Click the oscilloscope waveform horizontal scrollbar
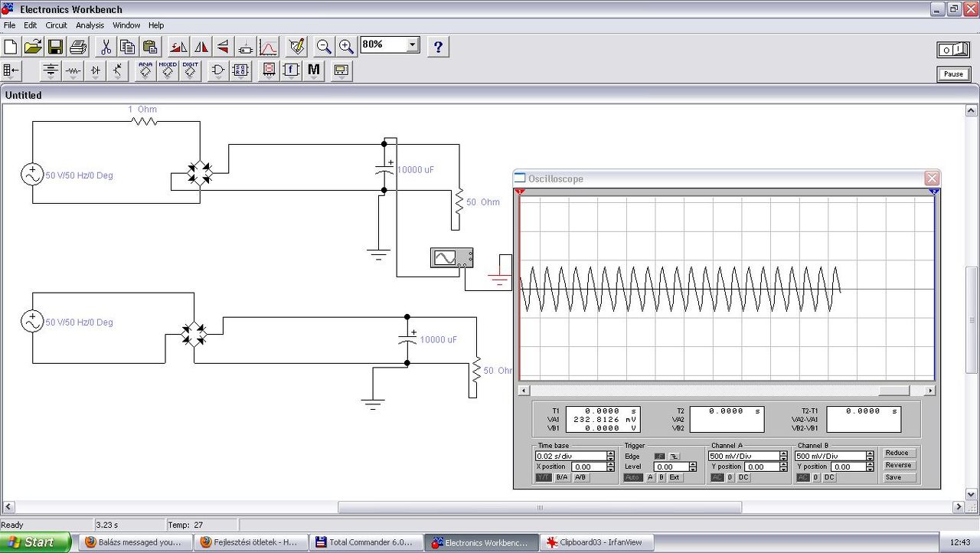 point(727,391)
